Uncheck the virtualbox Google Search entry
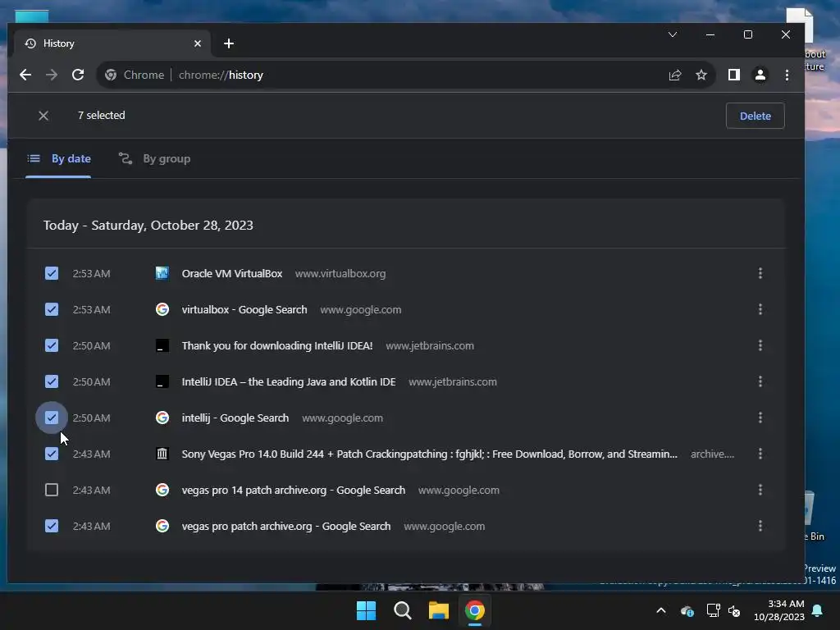This screenshot has height=630, width=840. click(x=52, y=309)
